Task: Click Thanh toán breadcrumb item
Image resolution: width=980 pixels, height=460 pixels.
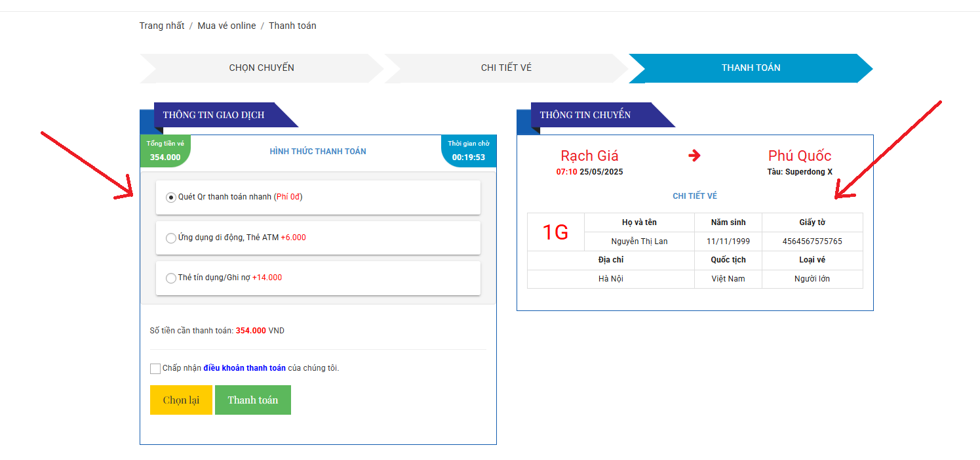Action: click(x=292, y=26)
